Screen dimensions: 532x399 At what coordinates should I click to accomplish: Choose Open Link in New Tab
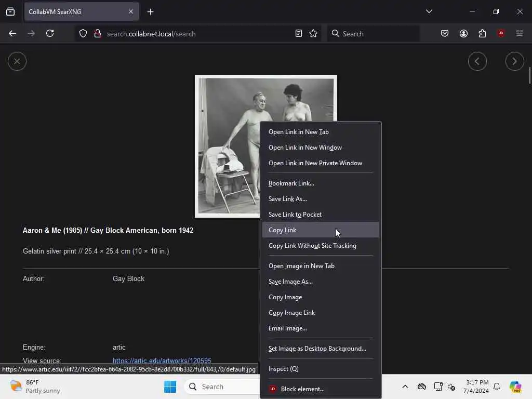point(321,132)
